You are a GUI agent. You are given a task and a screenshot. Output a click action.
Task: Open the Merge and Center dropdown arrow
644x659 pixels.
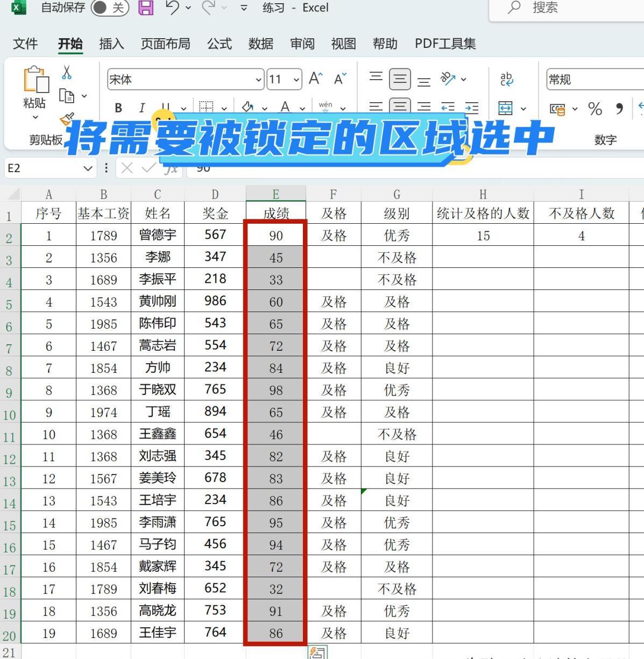point(523,109)
